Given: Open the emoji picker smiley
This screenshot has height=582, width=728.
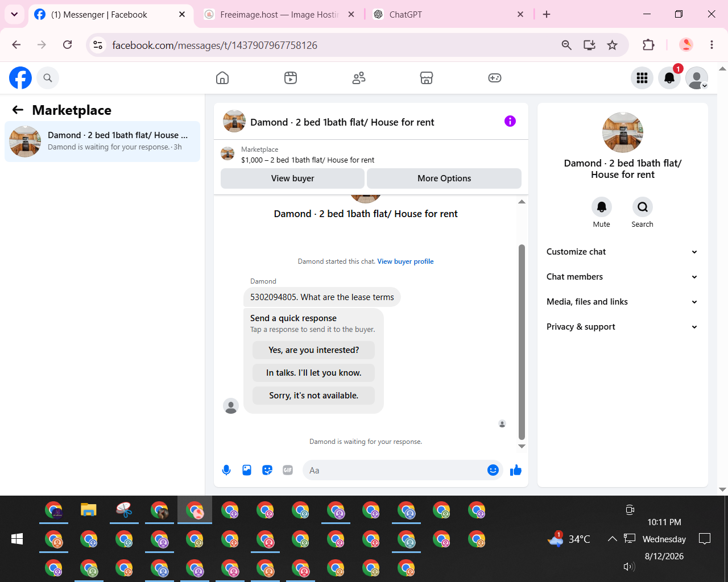Looking at the screenshot, I should tap(493, 470).
